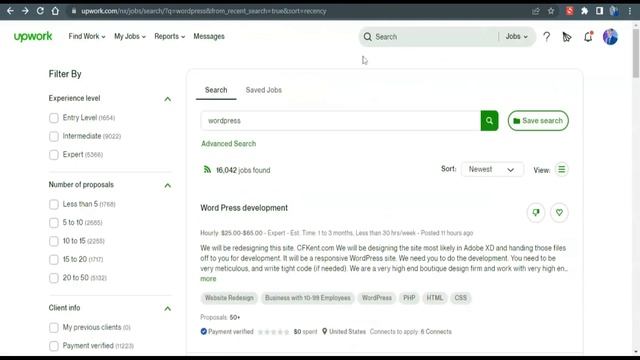
Task: Check the Payment verified filter
Action: point(53,346)
